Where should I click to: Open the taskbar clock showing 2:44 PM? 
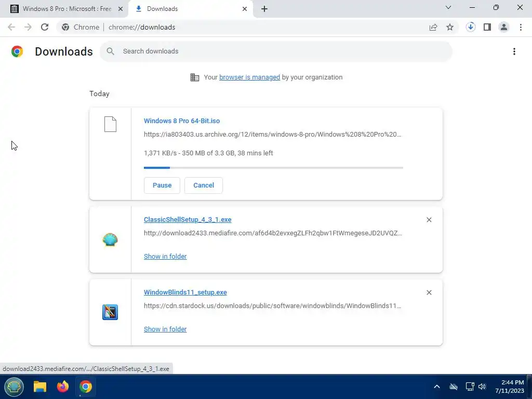pyautogui.click(x=509, y=387)
